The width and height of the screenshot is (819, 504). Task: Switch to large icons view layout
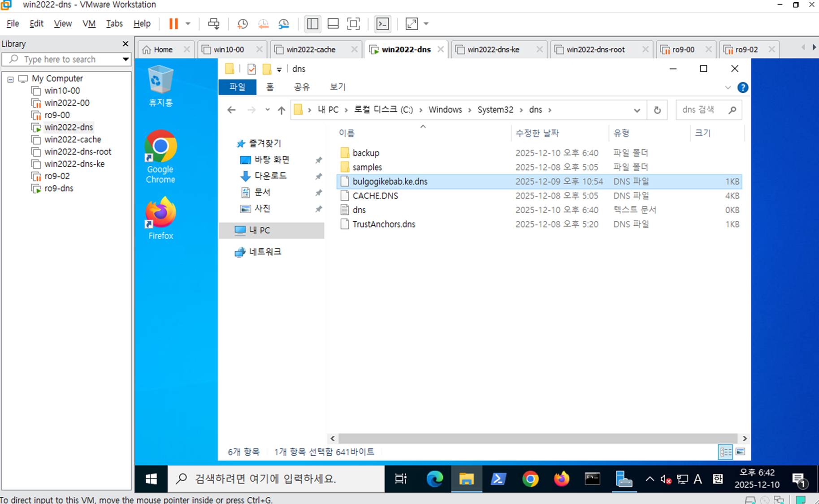(740, 452)
